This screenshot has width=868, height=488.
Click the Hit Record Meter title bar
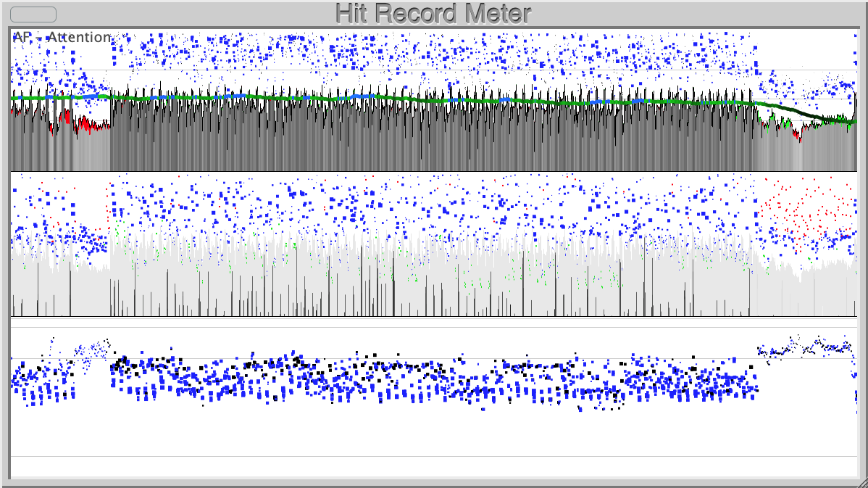tap(433, 12)
